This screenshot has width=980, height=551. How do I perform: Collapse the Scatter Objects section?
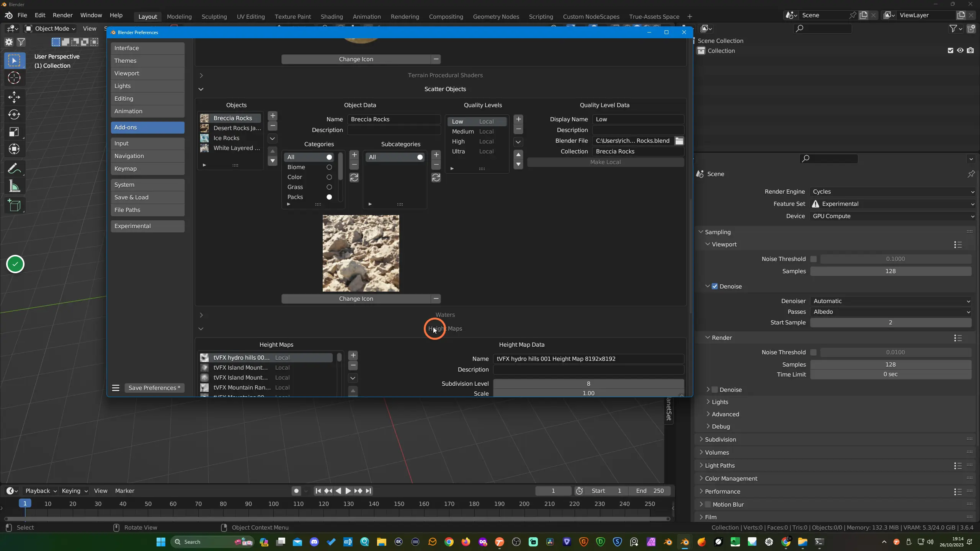pyautogui.click(x=201, y=89)
